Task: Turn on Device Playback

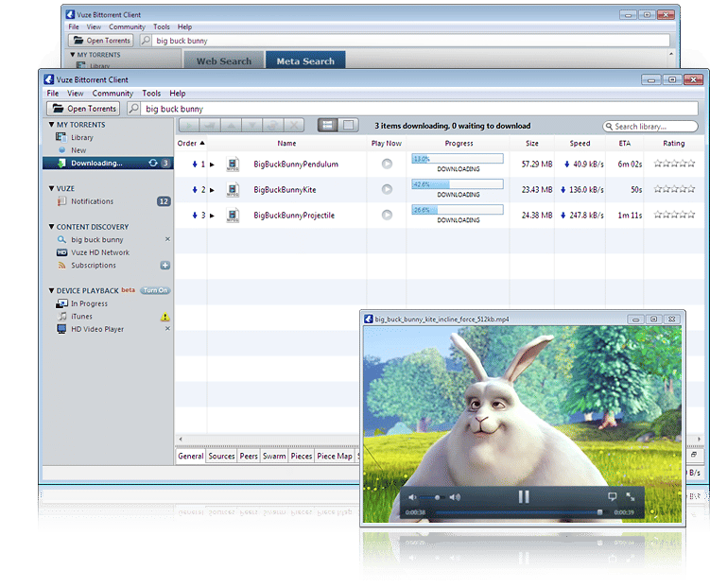Action: (x=155, y=290)
